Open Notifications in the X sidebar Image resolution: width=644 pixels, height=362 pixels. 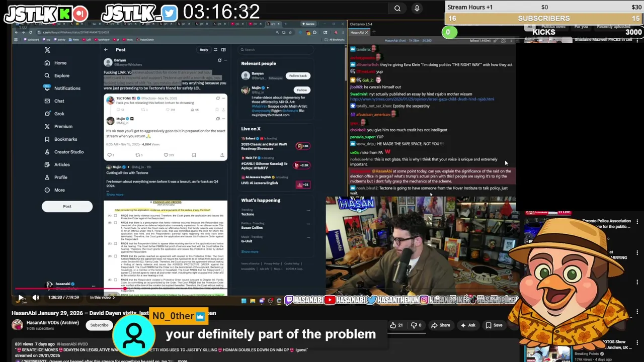point(62,88)
